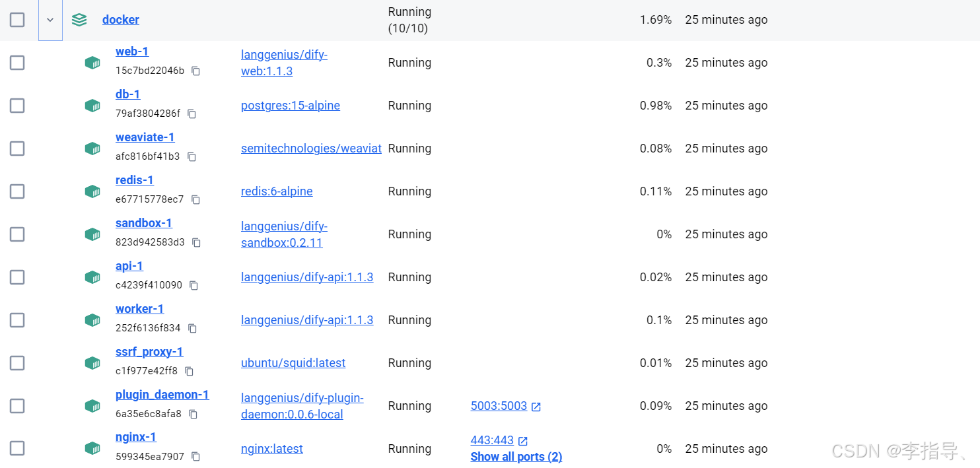Screen dimensions: 980x468
Task: Open the 5003:5003 port link
Action: [499, 406]
